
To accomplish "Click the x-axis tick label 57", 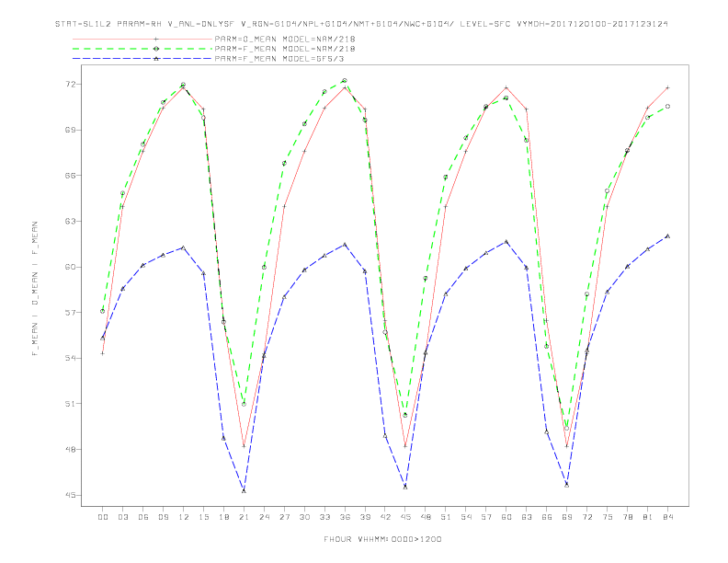I will tap(486, 517).
